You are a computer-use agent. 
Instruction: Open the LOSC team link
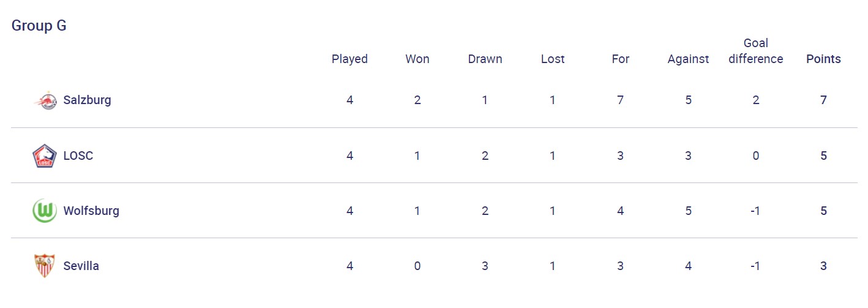78,156
